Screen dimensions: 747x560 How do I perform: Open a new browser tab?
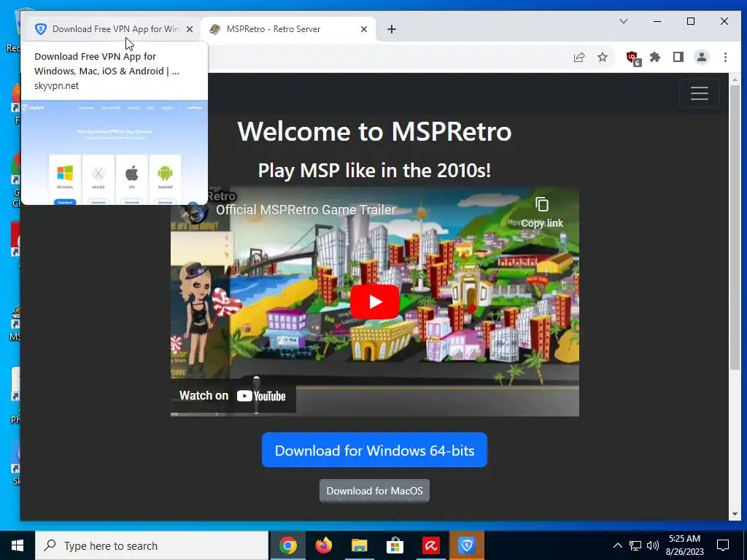point(392,29)
